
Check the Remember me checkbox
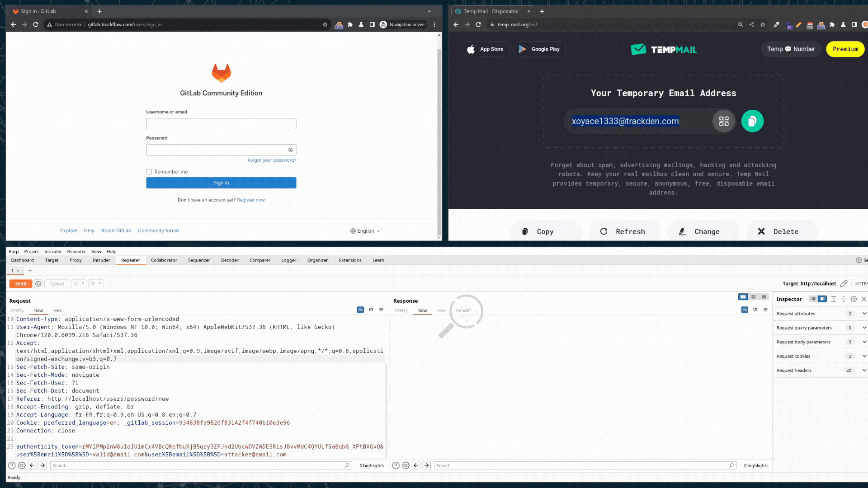coord(149,172)
